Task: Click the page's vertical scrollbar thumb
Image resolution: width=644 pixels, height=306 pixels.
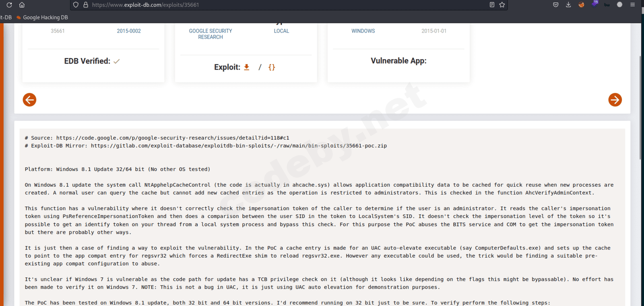Action: pyautogui.click(x=640, y=108)
